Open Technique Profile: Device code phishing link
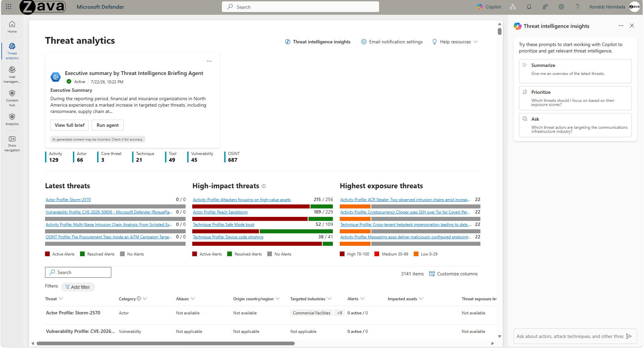The width and height of the screenshot is (644, 348). [x=228, y=237]
